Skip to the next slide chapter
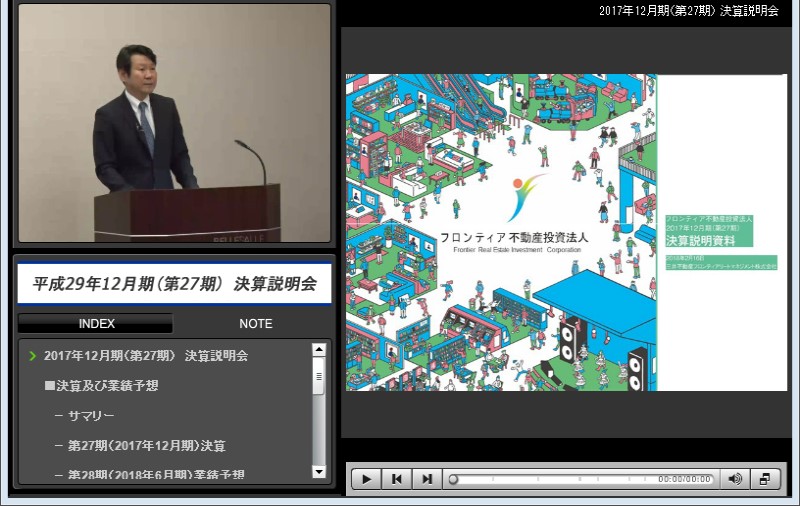This screenshot has height=506, width=800. pos(427,479)
